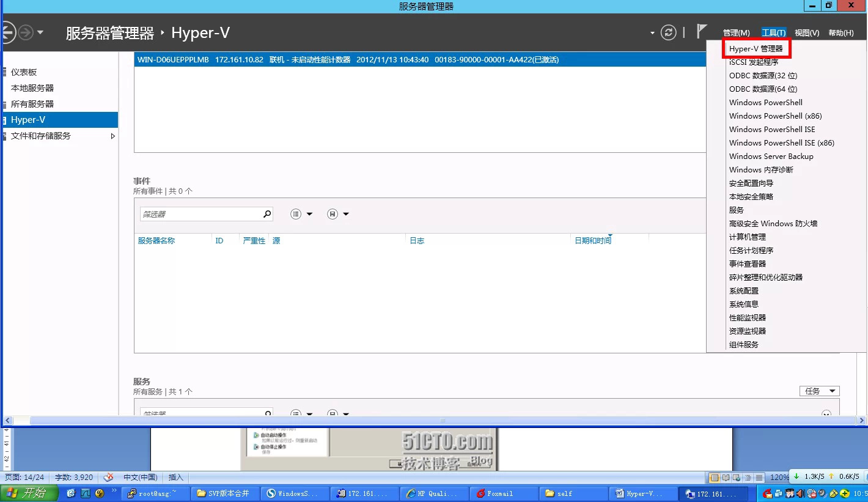
Task: Open 资源监视器 menu entry
Action: pos(748,331)
